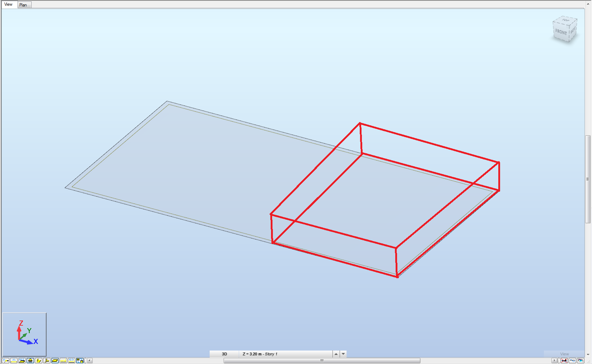Click the slab display toolbar icon
Image resolution: width=592 pixels, height=364 pixels.
pos(55,360)
